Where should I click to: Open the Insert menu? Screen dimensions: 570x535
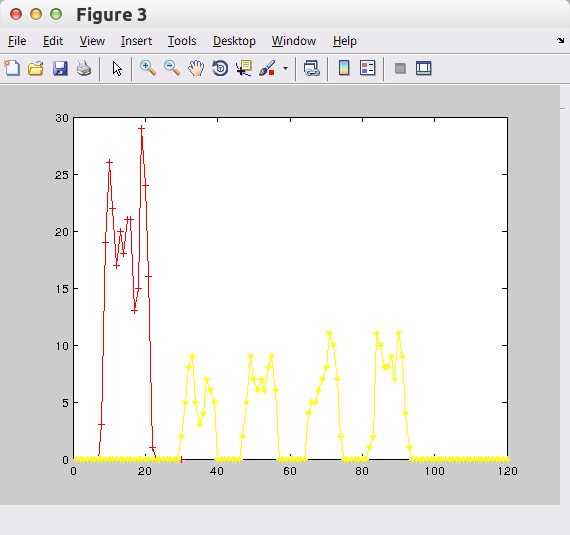click(x=136, y=41)
